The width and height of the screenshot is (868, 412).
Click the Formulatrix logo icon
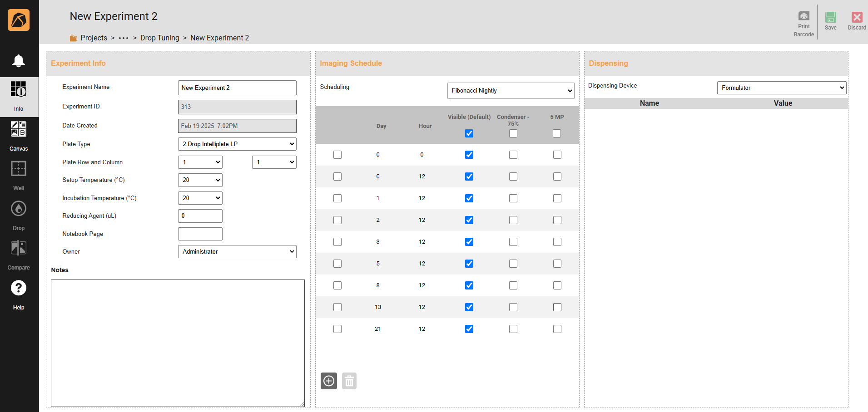point(19,20)
